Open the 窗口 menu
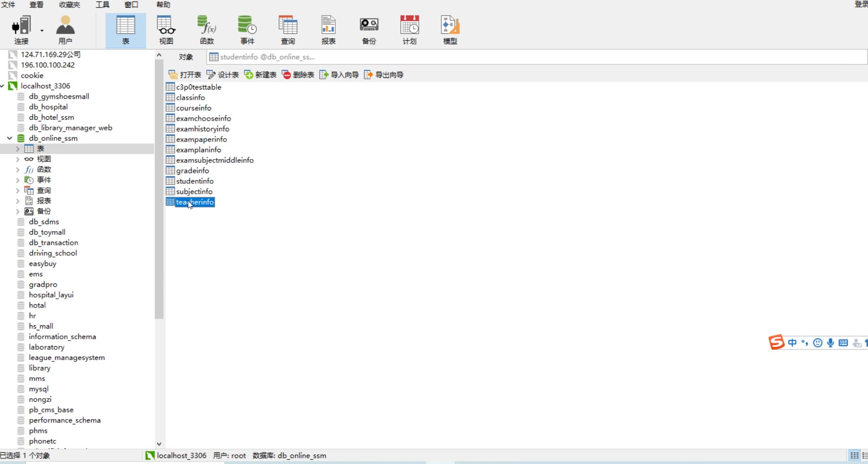 point(132,5)
